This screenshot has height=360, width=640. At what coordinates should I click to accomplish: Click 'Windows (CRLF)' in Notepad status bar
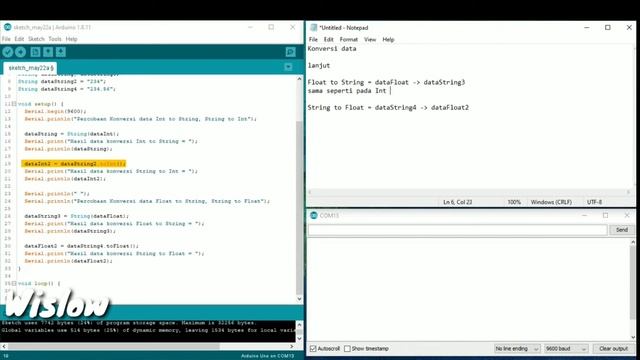[x=551, y=202]
